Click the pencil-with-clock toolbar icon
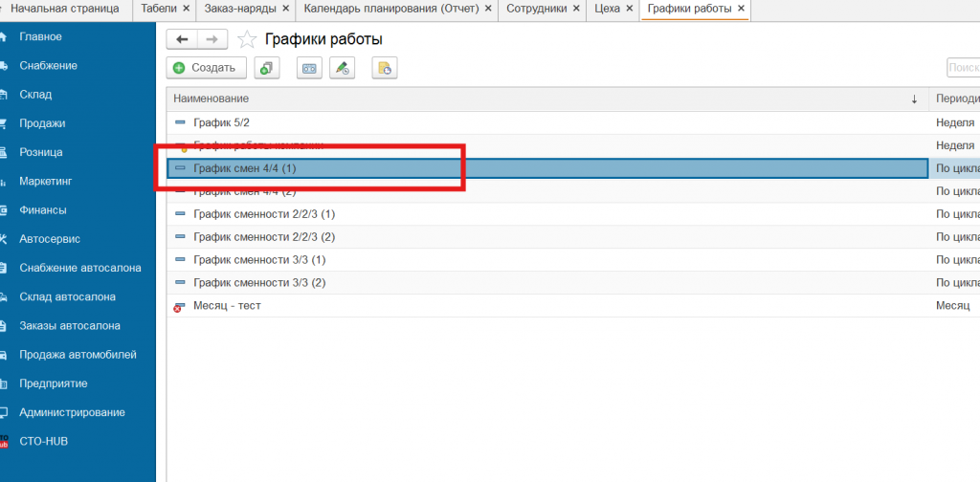 click(x=342, y=68)
